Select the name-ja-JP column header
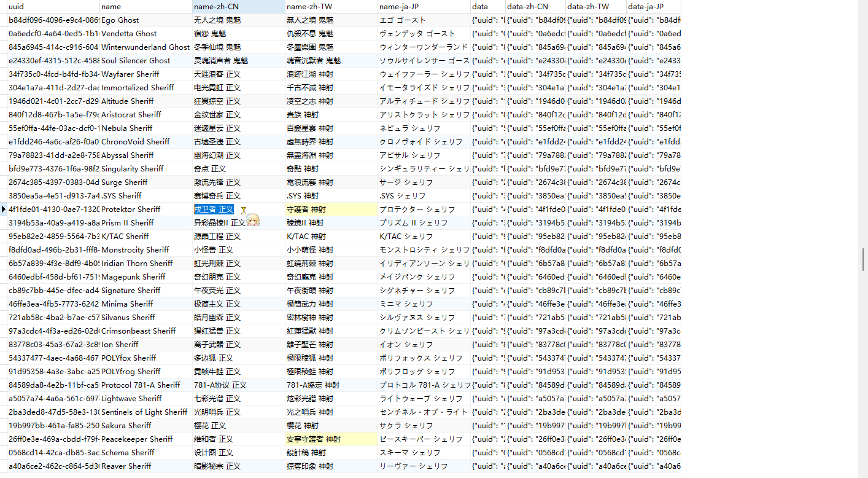This screenshot has width=868, height=478. point(424,7)
